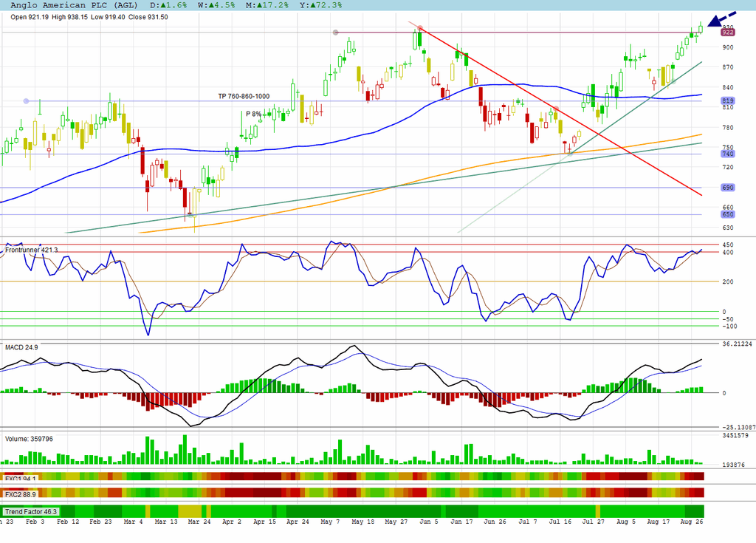756x543 pixels.
Task: Click the 780 price axis label
Action: (x=727, y=127)
